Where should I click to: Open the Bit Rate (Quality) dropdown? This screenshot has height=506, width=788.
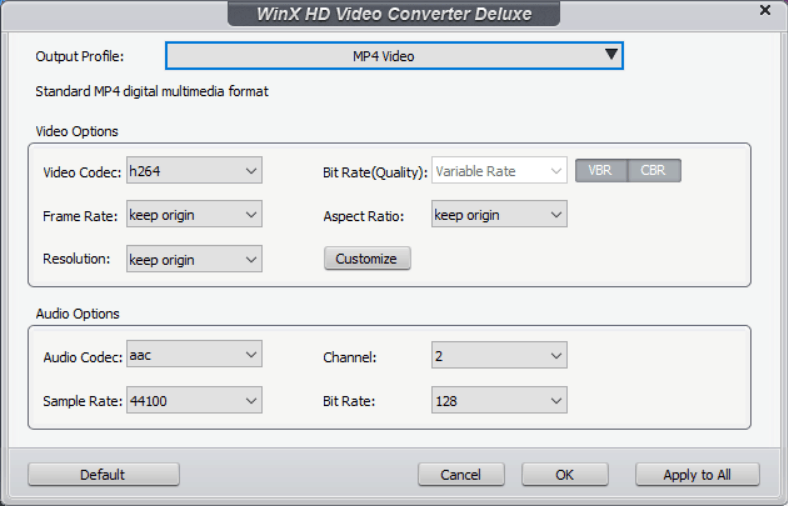499,171
